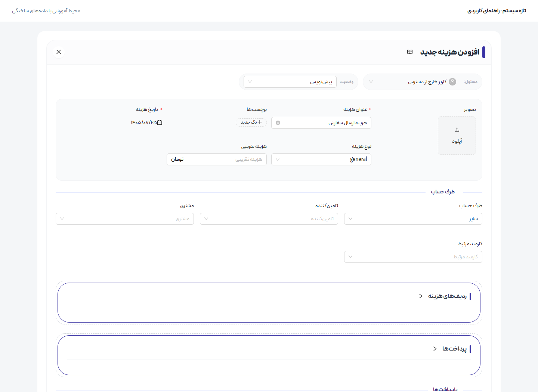Click the user avatar icon in مسئول
538x392 pixels.
click(x=452, y=82)
